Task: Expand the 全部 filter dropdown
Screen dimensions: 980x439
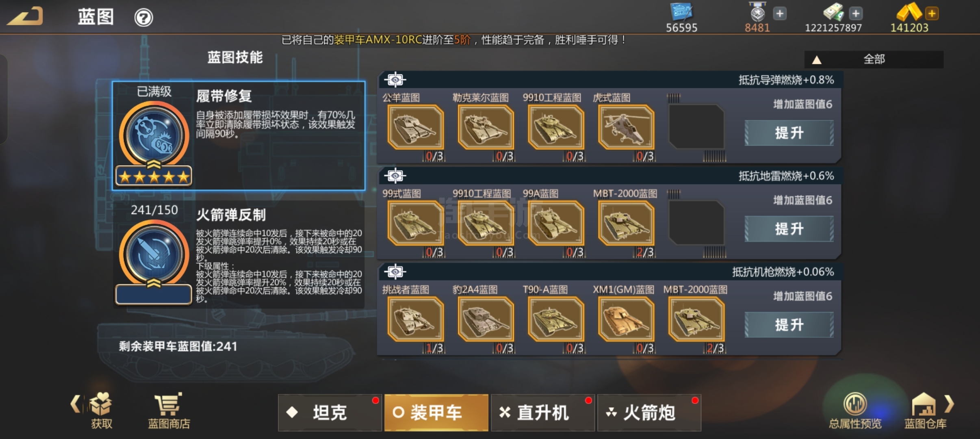Action: click(x=874, y=59)
